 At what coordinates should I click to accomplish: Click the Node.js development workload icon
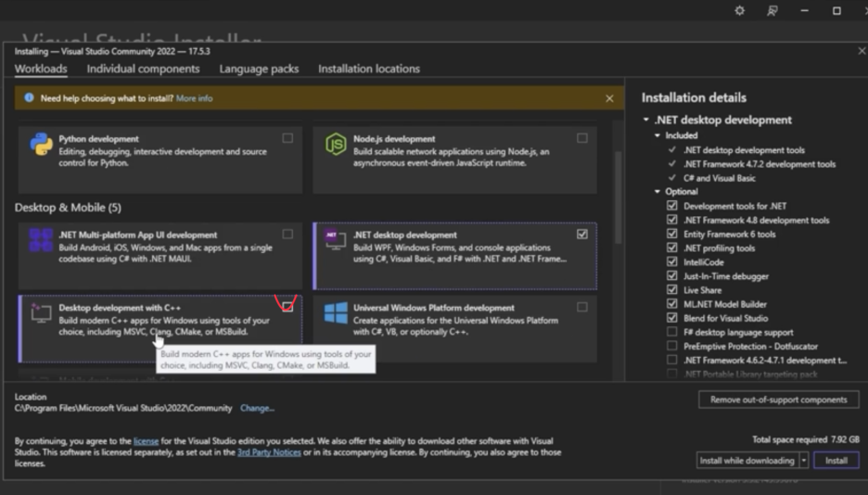(336, 145)
